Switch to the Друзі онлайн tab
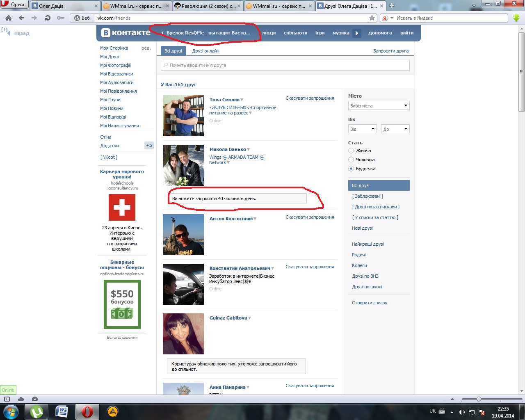Screen dimensions: 525x420 coord(205,51)
